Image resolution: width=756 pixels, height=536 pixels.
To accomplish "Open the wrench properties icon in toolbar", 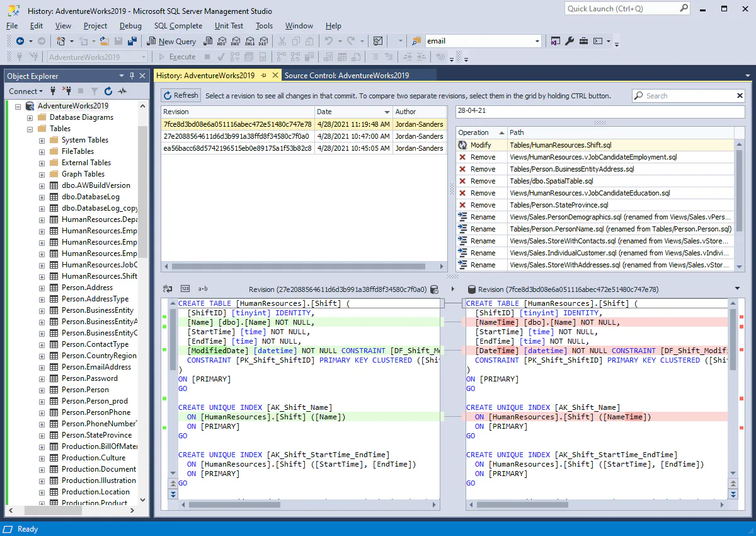I will (x=570, y=41).
